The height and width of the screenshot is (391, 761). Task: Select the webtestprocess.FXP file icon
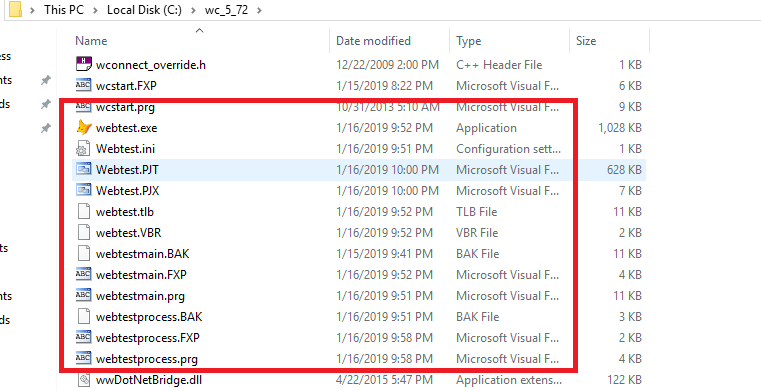pos(83,337)
